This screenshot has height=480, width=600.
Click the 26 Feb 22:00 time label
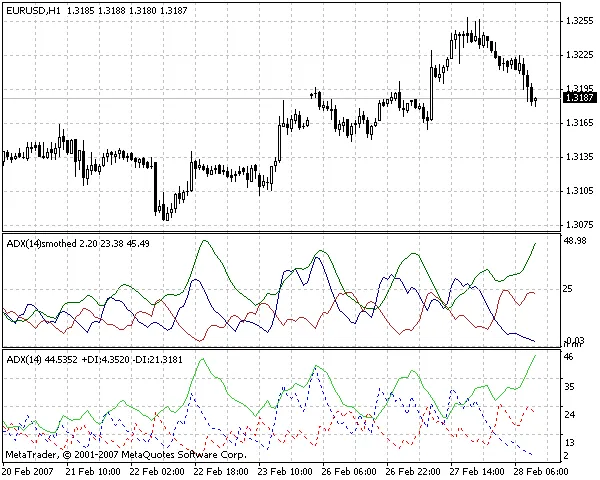pyautogui.click(x=414, y=469)
